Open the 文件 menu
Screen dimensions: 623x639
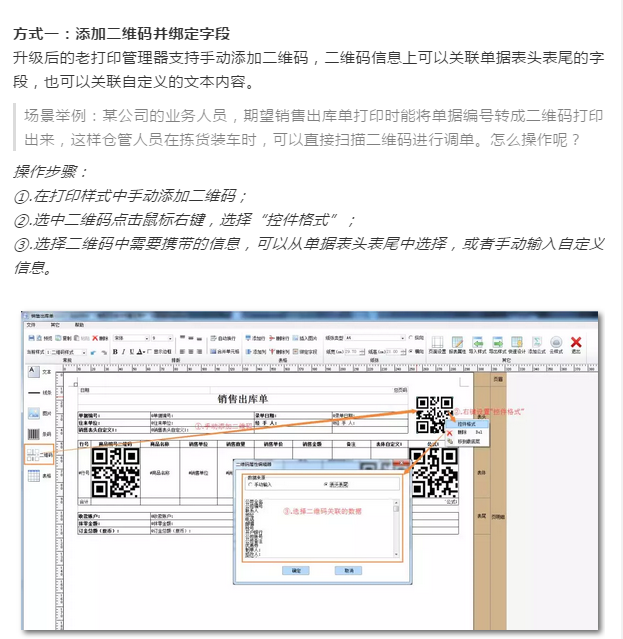pyautogui.click(x=31, y=325)
